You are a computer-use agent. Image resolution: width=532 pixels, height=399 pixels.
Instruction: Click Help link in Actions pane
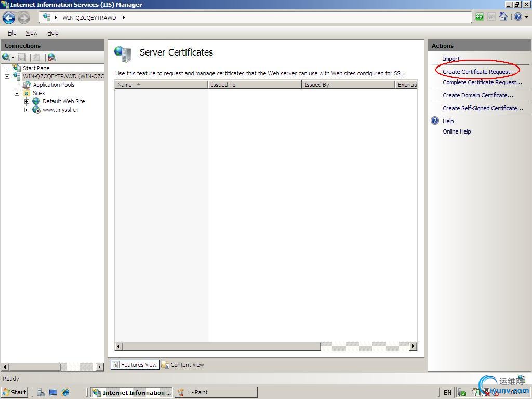448,121
